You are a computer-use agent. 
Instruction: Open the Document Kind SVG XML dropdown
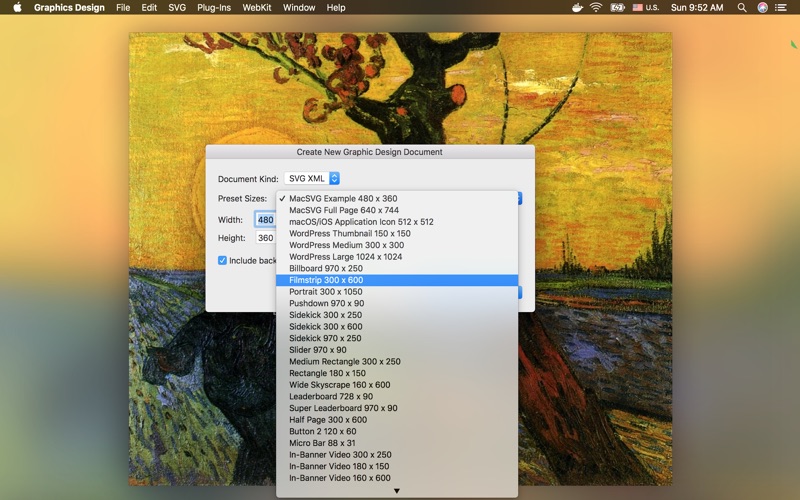[x=312, y=179]
